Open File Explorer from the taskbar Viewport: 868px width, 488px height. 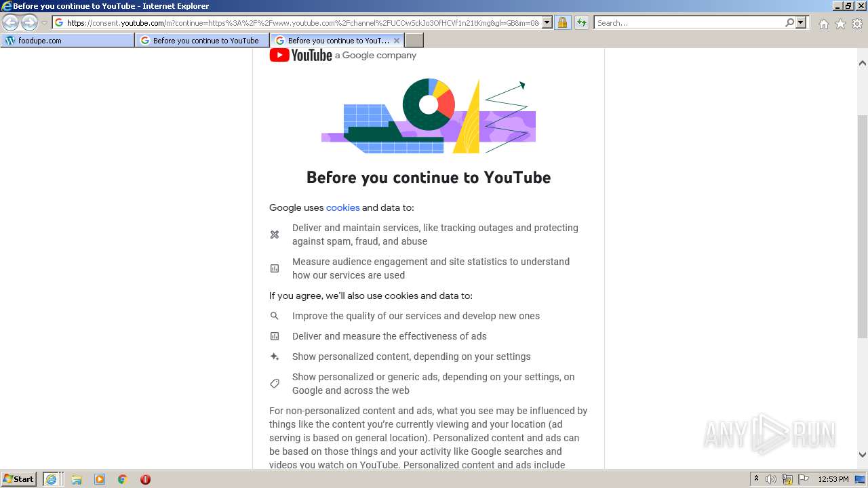pyautogui.click(x=77, y=479)
